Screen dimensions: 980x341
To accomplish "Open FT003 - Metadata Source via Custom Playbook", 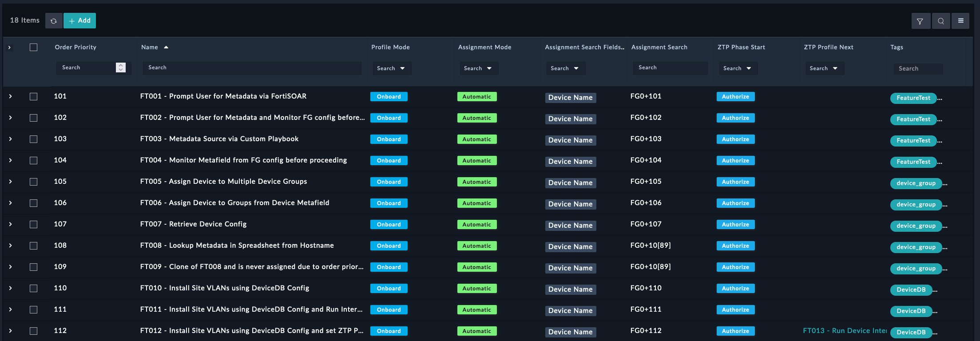I will [219, 139].
